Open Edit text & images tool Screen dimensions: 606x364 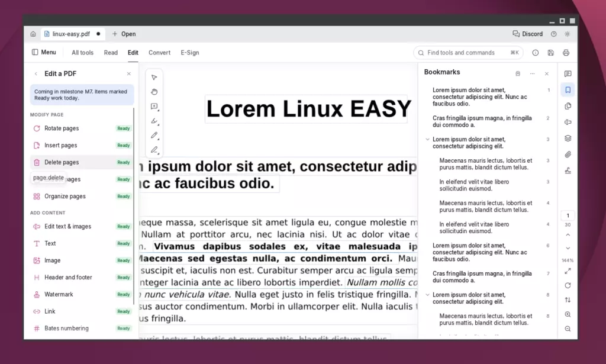pos(82,227)
